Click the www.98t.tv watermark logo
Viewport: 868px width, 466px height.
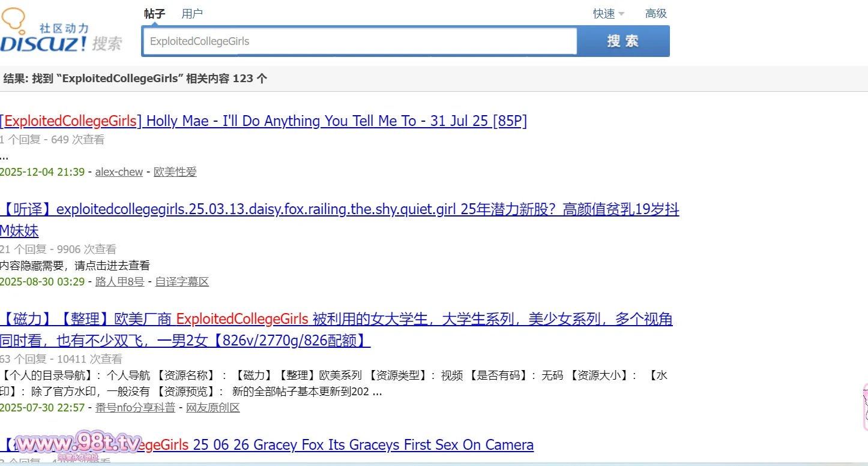tap(78, 445)
